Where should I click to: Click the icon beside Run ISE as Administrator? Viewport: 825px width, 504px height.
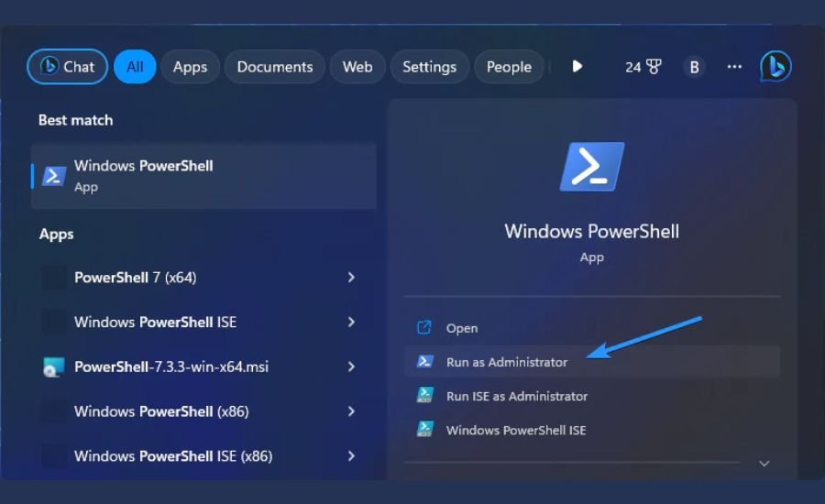(424, 395)
